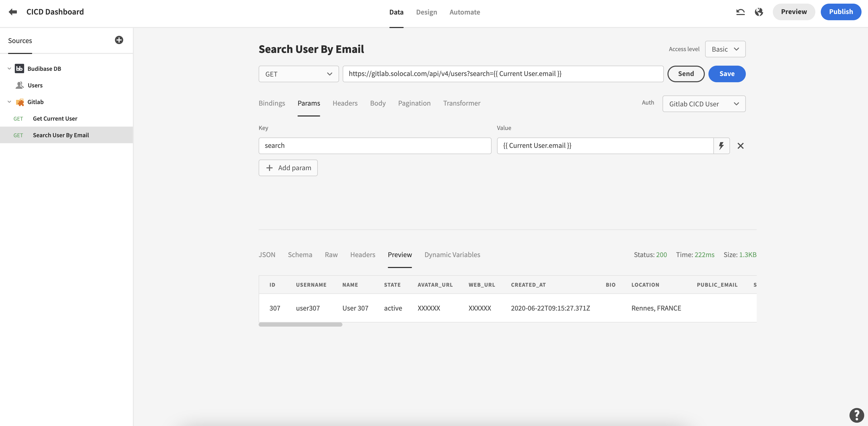Publish the CICD Dashboard app
This screenshot has width=868, height=426.
[841, 11]
